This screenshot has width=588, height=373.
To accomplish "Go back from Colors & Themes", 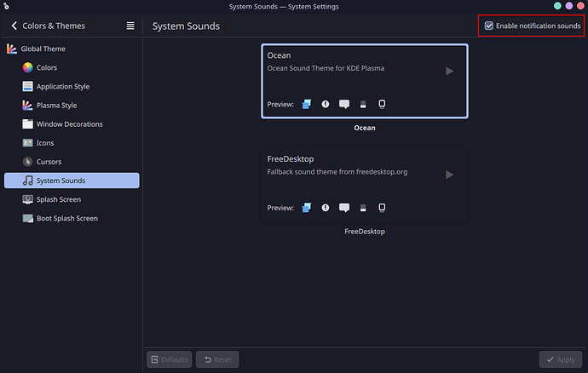I will pyautogui.click(x=14, y=26).
